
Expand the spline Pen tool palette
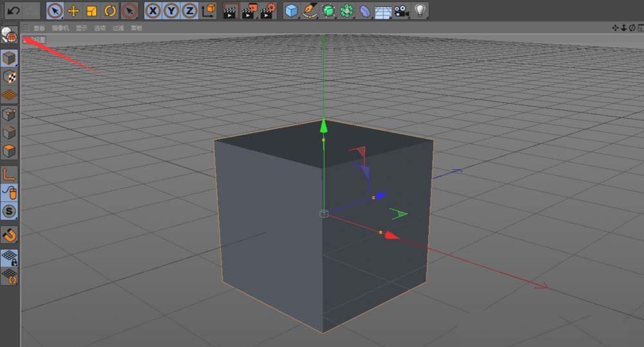pyautogui.click(x=310, y=10)
